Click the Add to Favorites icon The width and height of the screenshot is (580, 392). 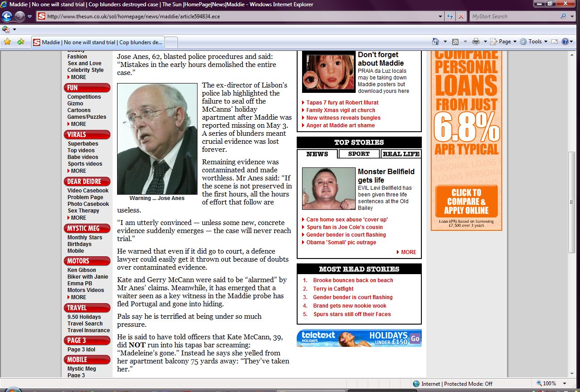[x=21, y=42]
